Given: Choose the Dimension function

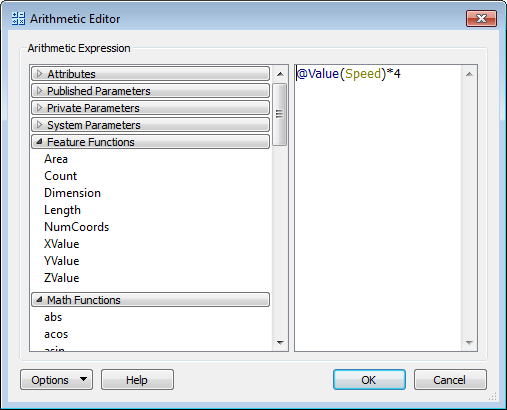Looking at the screenshot, I should [72, 193].
